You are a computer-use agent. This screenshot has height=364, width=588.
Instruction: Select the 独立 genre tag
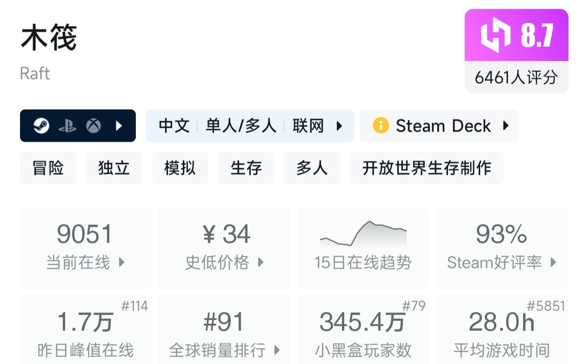click(114, 168)
